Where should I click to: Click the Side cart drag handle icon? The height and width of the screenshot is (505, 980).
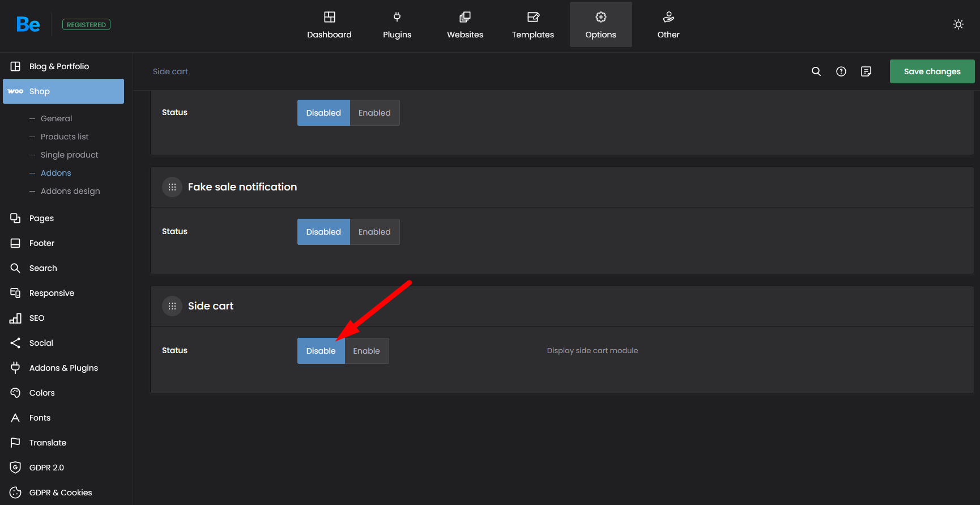(x=172, y=306)
